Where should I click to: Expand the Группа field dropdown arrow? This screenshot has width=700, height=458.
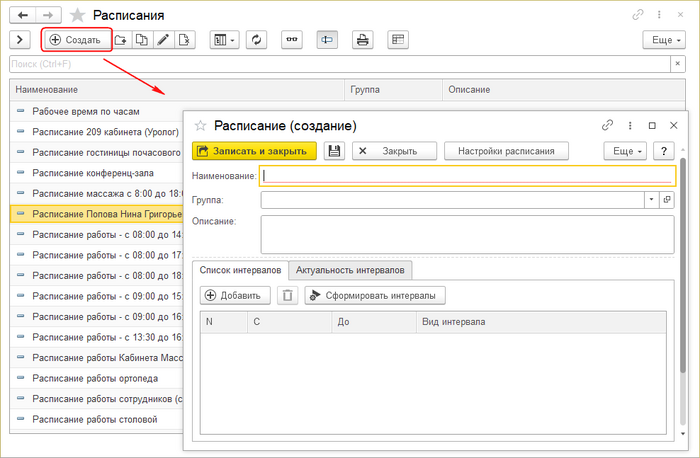[651, 200]
